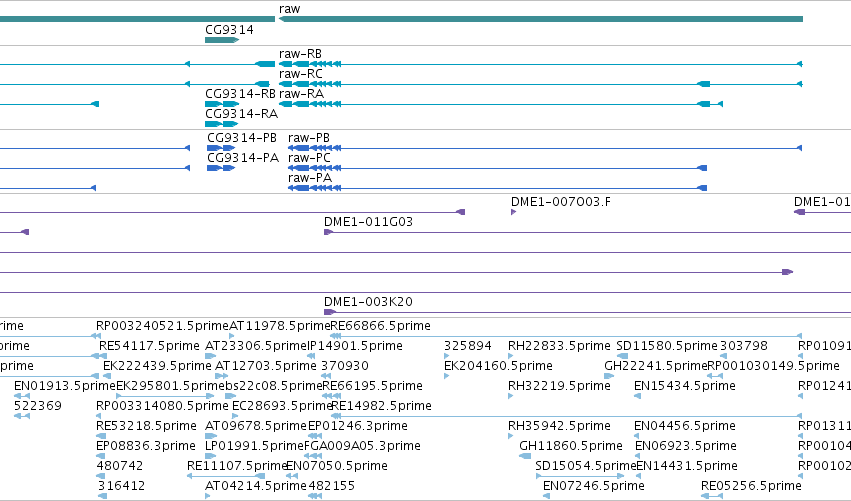
Task: Click the RP003314080.5prime EST label
Action: pos(162,406)
